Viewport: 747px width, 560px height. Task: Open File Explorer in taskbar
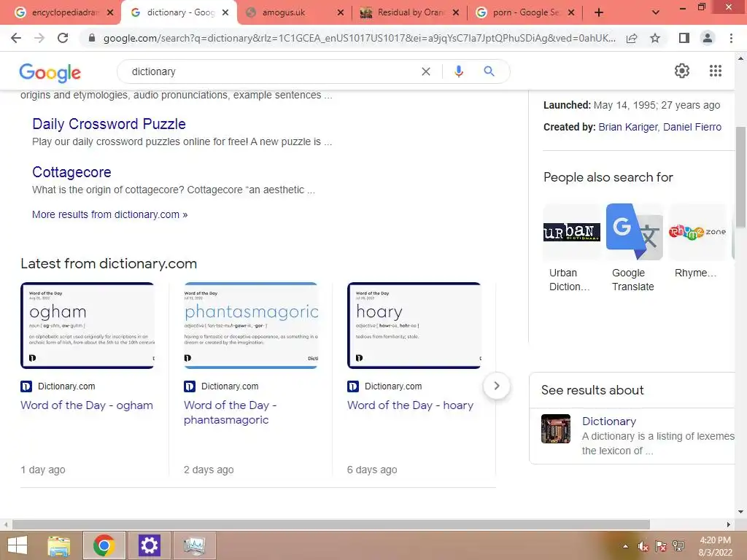tap(59, 545)
